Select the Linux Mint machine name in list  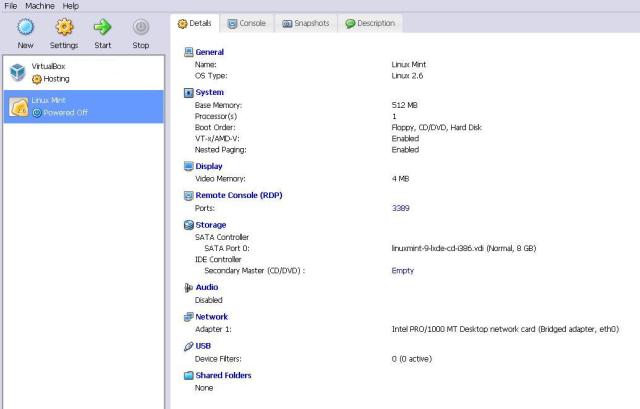point(49,100)
